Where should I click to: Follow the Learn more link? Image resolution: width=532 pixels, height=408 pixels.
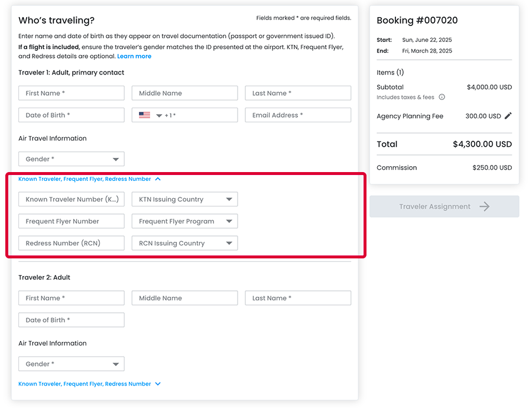click(134, 56)
